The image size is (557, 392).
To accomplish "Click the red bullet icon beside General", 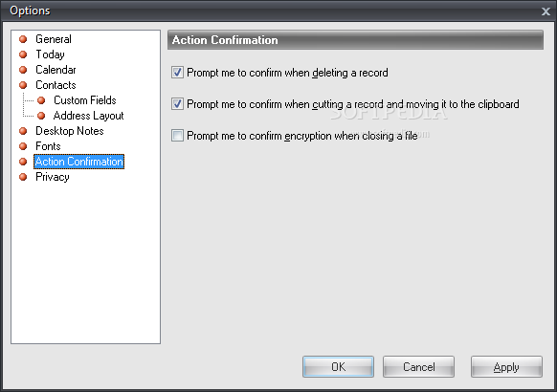I will [x=23, y=39].
